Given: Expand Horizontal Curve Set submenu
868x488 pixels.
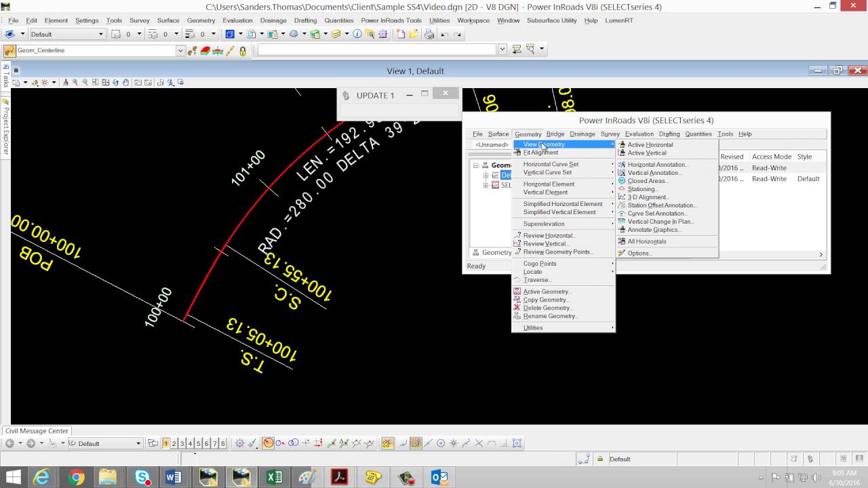Looking at the screenshot, I should (x=563, y=165).
